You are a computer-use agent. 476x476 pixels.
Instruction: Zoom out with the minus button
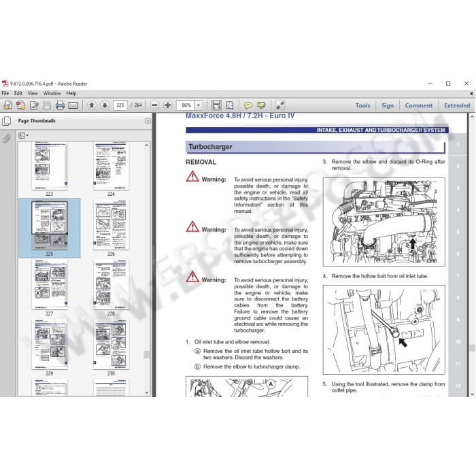pyautogui.click(x=154, y=105)
